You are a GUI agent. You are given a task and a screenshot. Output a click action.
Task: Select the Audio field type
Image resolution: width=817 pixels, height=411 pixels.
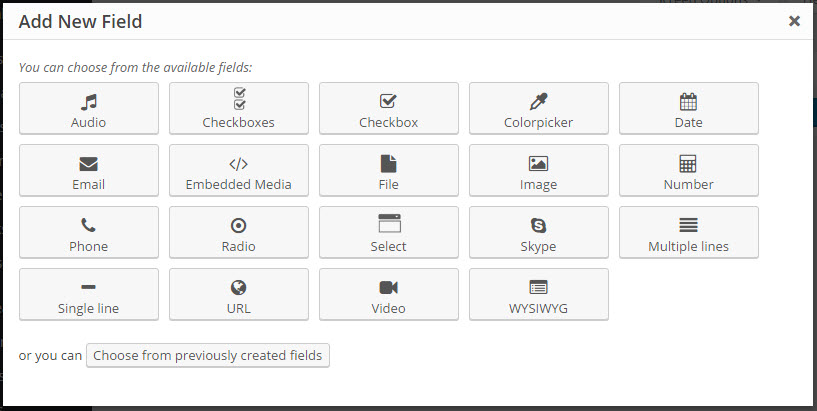pos(89,109)
